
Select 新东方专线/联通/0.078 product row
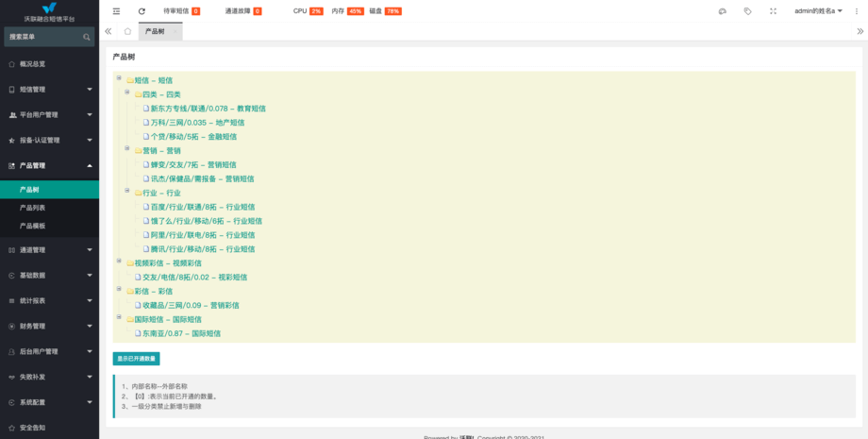pyautogui.click(x=205, y=109)
